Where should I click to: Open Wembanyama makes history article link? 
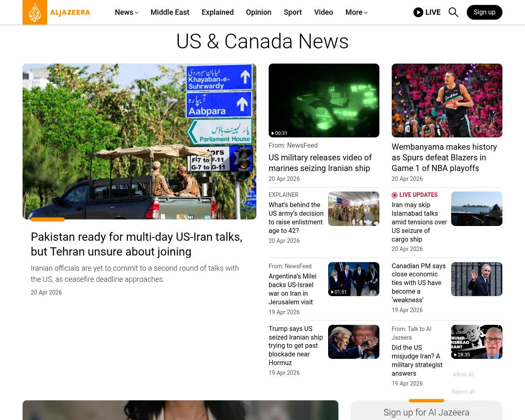pyautogui.click(x=444, y=157)
